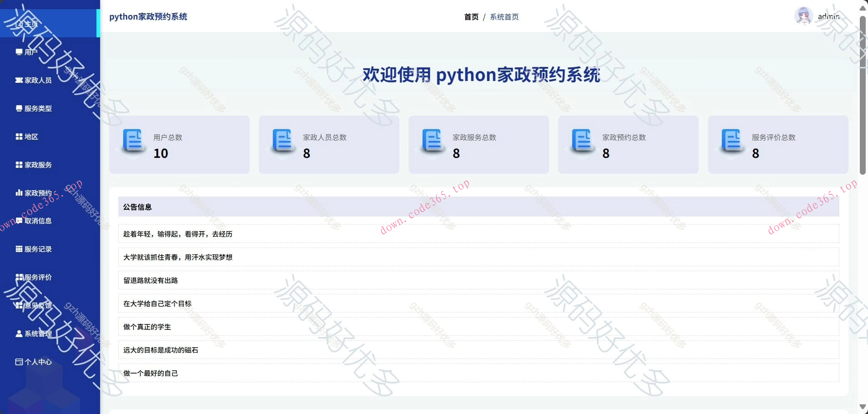The width and height of the screenshot is (868, 414).
Task: Navigate to 个人中心 in the sidebar
Action: [50, 362]
